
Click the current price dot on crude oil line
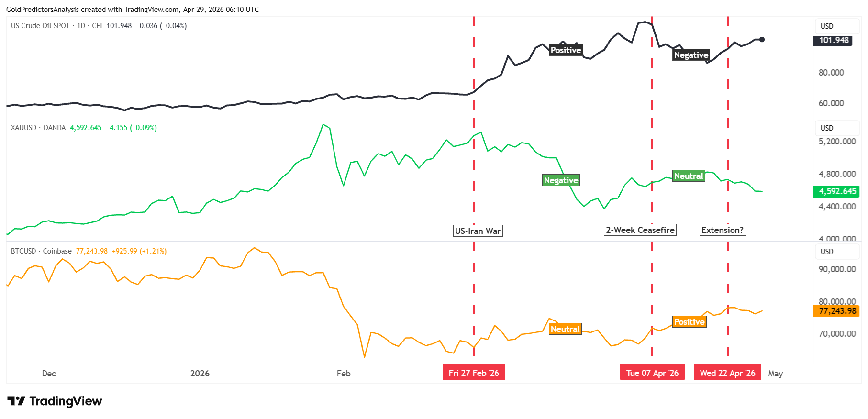(762, 40)
